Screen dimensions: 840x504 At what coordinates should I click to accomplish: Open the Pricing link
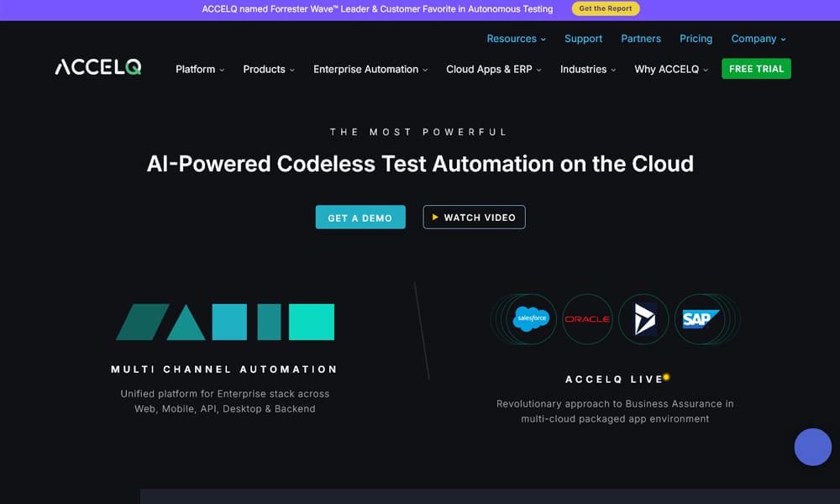click(696, 39)
